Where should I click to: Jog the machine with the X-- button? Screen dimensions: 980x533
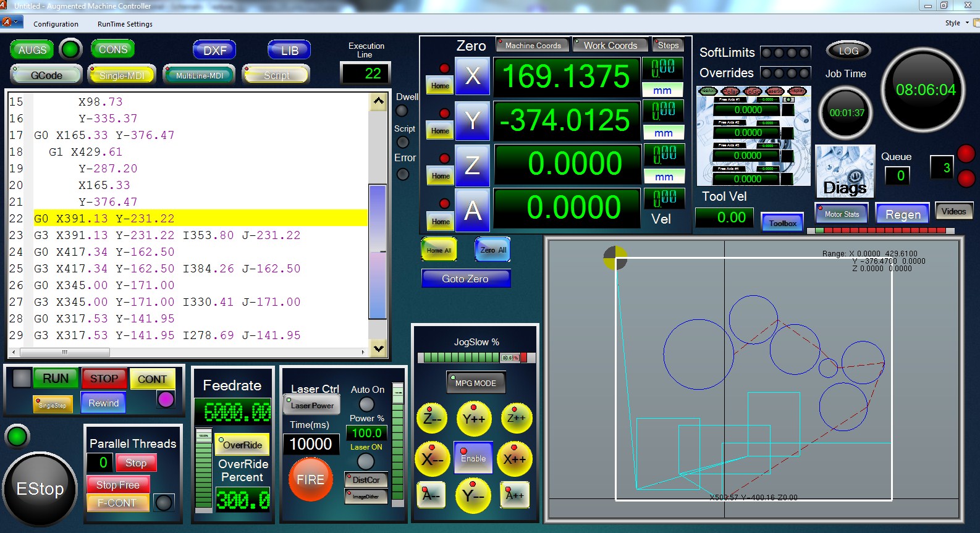(432, 459)
